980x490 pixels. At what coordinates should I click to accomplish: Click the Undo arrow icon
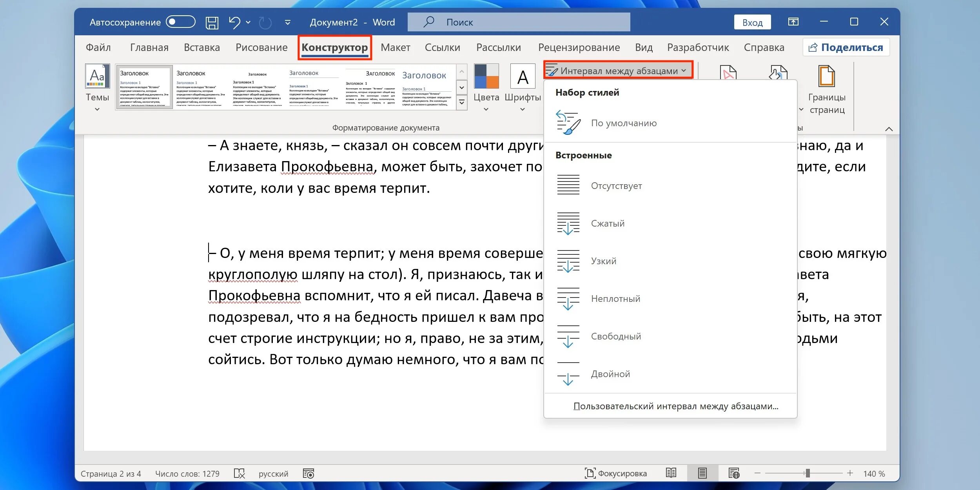coord(234,22)
